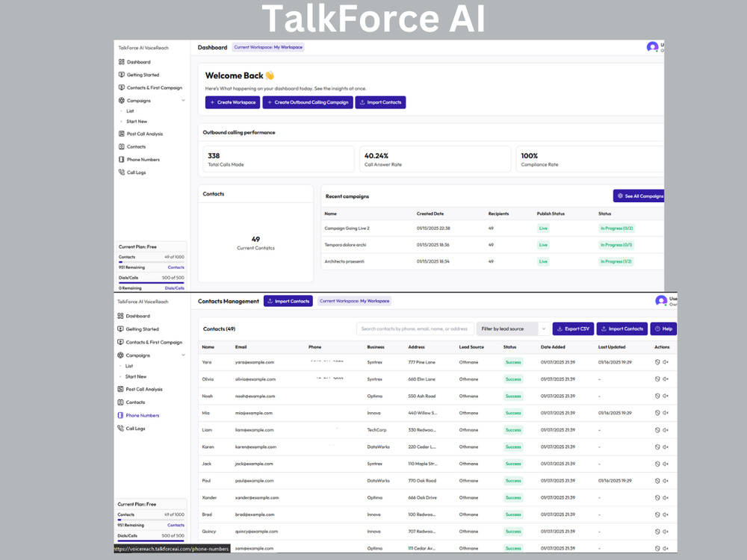The width and height of the screenshot is (747, 560).
Task: Click the Tempora dolore archi campaign row
Action: point(492,245)
